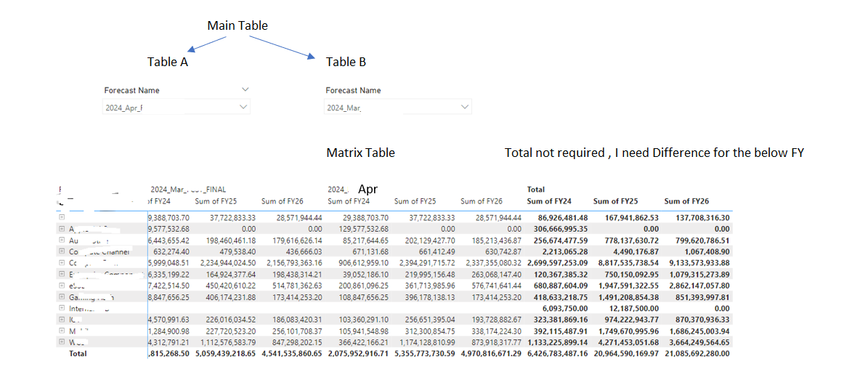868x380 pixels.
Task: Expand the 'Interna...' matrix row
Action: point(61,308)
